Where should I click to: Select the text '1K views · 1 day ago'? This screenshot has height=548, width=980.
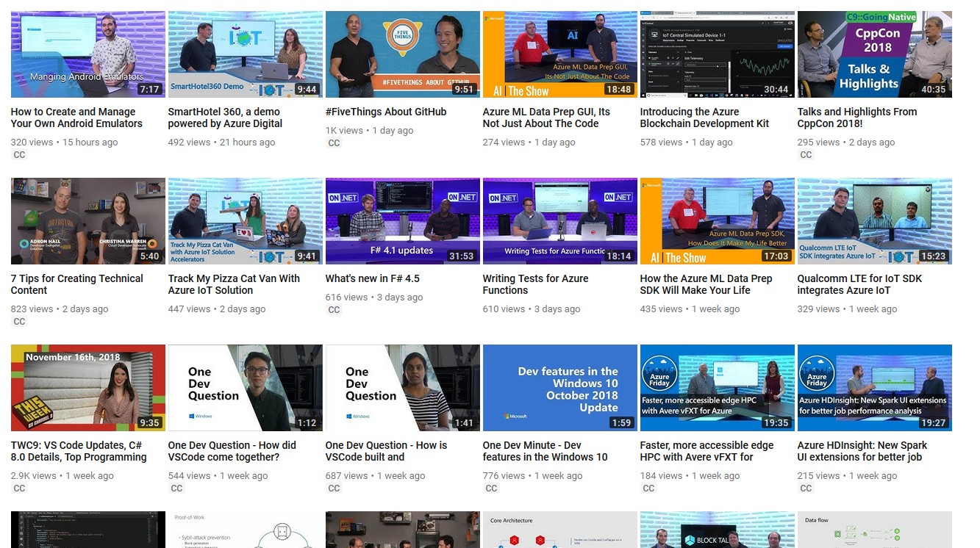pyautogui.click(x=370, y=131)
